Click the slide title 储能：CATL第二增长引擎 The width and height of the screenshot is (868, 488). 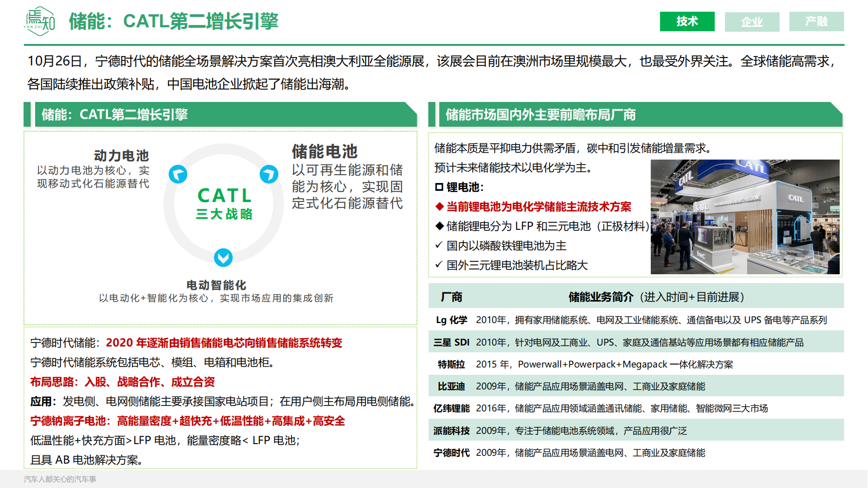click(173, 21)
